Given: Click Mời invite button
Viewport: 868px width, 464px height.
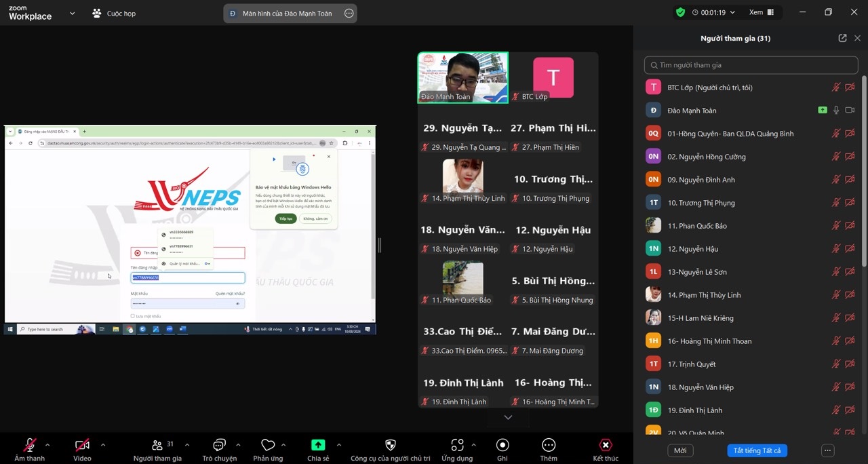Looking at the screenshot, I should click(x=680, y=450).
